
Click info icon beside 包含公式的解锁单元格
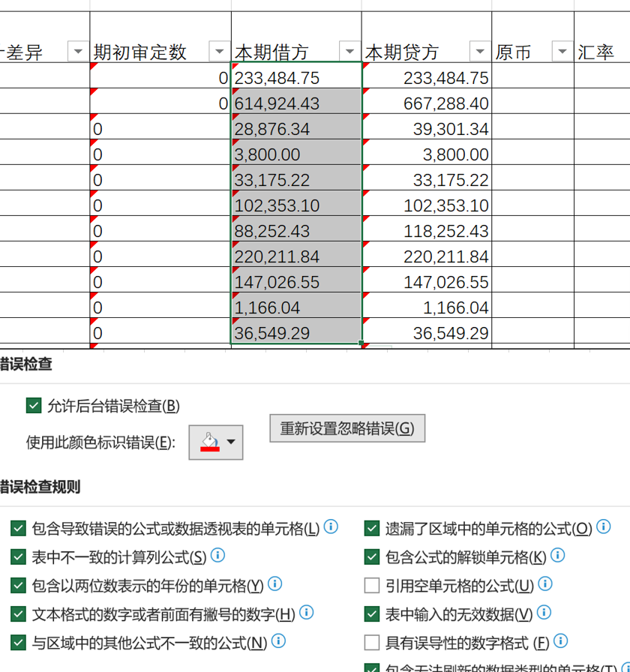[x=557, y=556]
